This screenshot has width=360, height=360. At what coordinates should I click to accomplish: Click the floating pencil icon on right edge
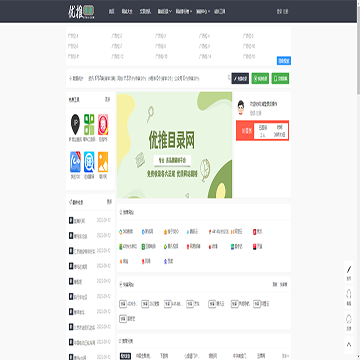click(x=349, y=269)
